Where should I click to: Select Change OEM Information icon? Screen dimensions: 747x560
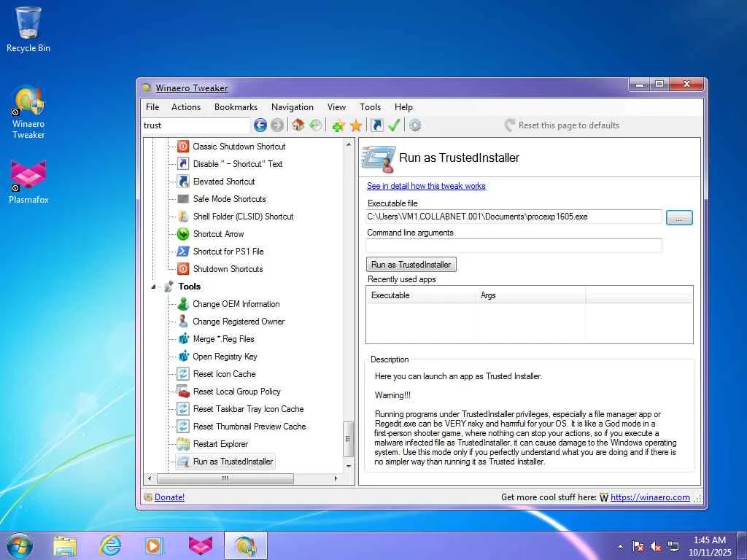point(183,304)
